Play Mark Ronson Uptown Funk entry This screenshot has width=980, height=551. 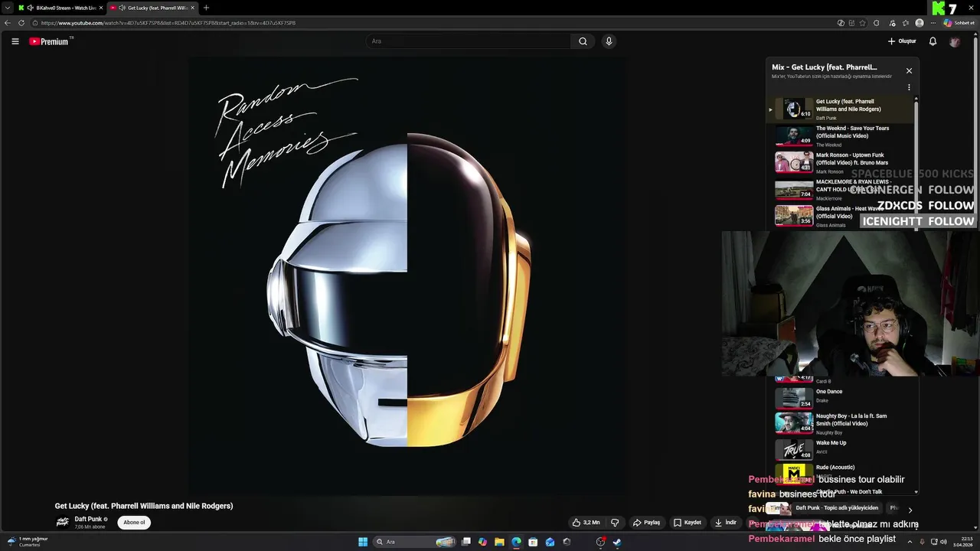(842, 163)
